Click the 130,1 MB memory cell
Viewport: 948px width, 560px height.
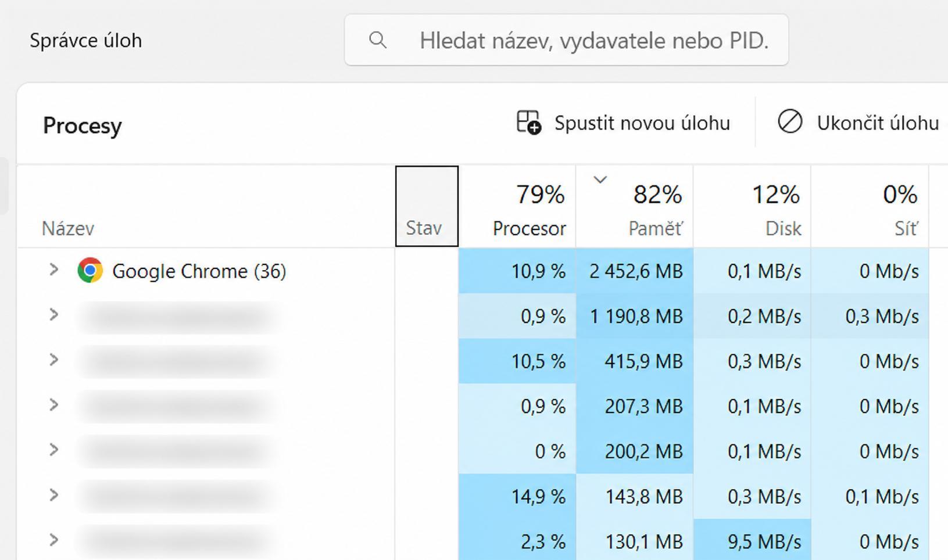coord(635,540)
